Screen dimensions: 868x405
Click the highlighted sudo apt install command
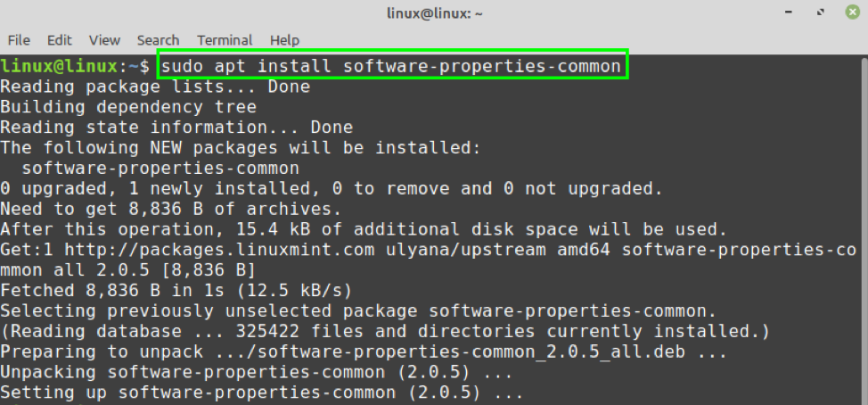(x=393, y=65)
